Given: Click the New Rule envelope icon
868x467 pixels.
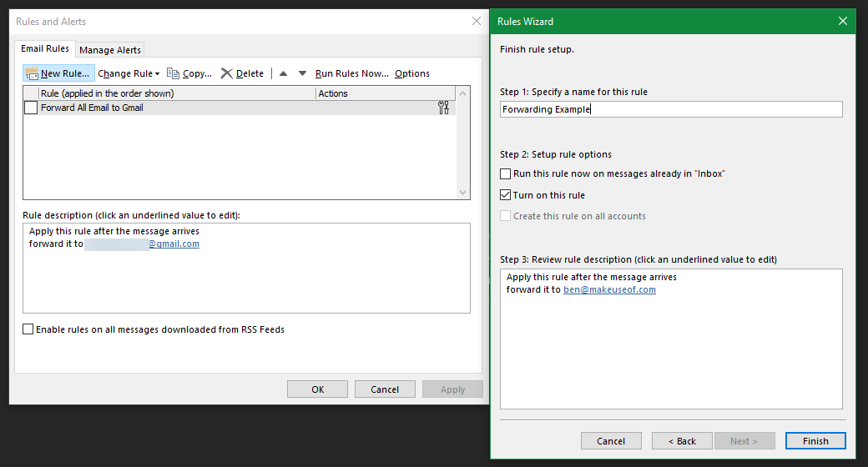Looking at the screenshot, I should (x=32, y=73).
